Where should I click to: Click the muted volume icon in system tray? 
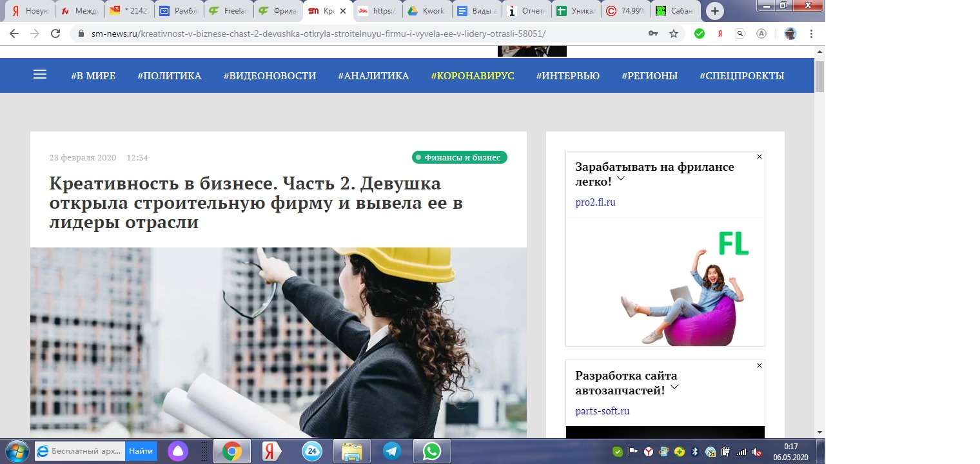(x=757, y=452)
